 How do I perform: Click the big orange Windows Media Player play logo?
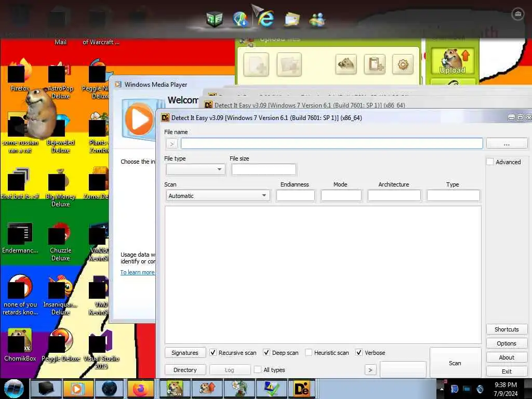point(139,119)
